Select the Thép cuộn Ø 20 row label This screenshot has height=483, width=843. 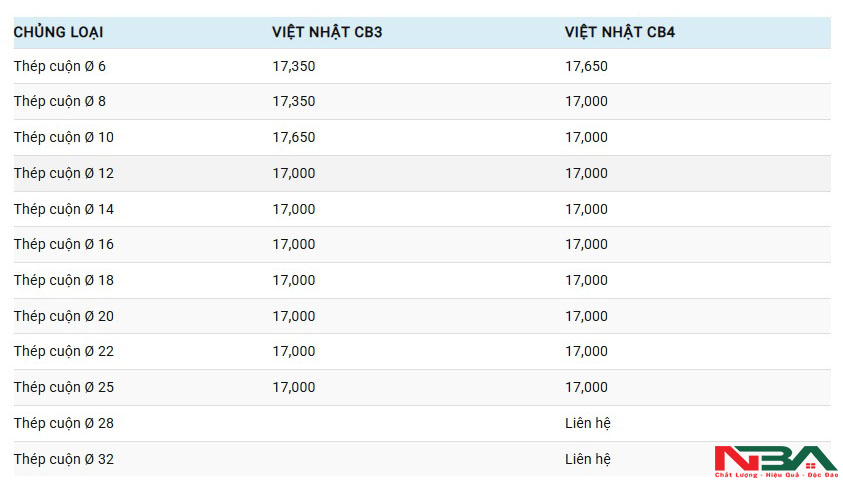pyautogui.click(x=64, y=316)
